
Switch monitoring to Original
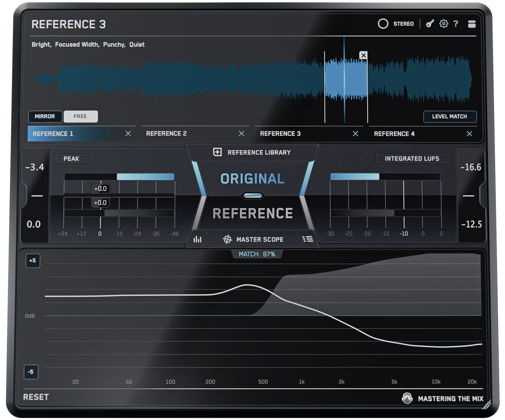252,179
